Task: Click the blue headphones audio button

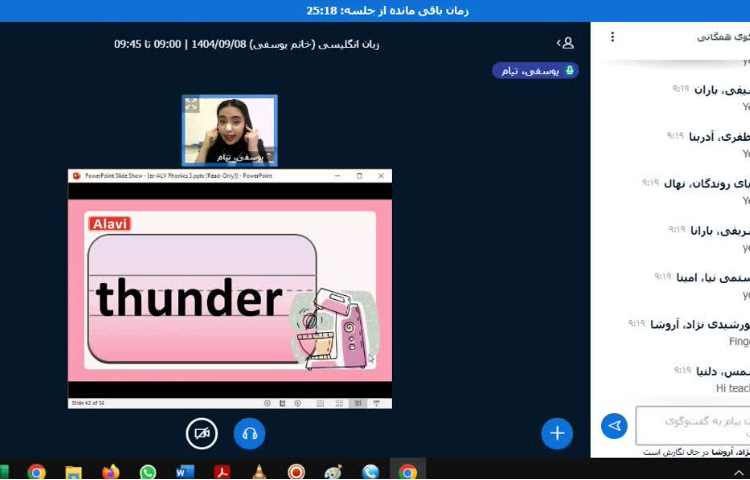Action: [x=249, y=433]
